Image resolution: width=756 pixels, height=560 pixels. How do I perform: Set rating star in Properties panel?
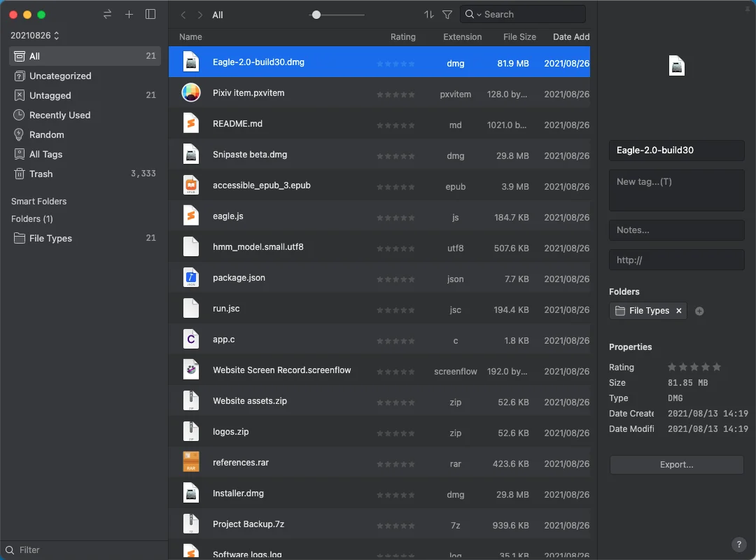pyautogui.click(x=694, y=367)
